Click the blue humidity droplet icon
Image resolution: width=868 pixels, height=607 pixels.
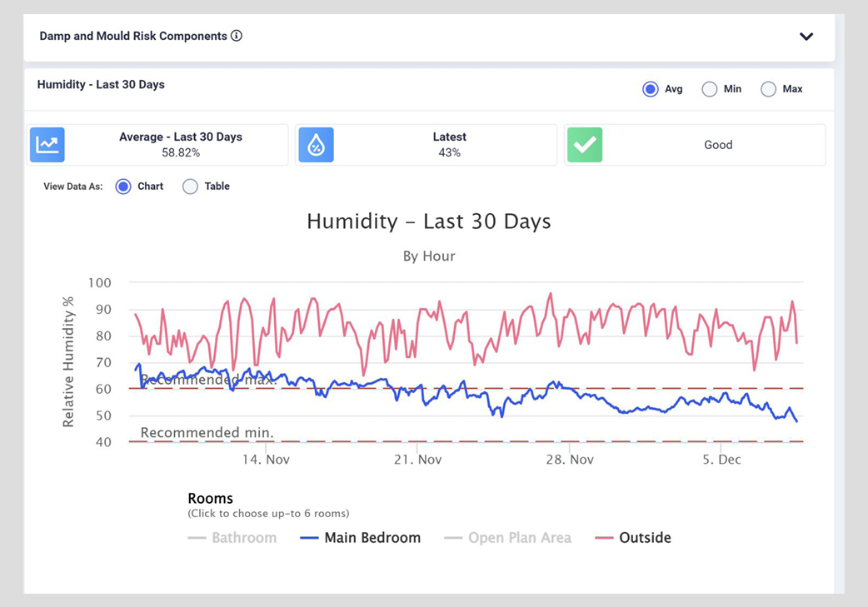[x=317, y=145]
